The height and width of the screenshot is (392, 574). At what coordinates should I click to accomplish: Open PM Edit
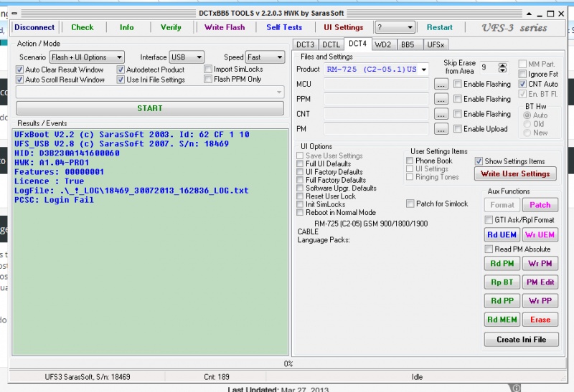(x=540, y=282)
